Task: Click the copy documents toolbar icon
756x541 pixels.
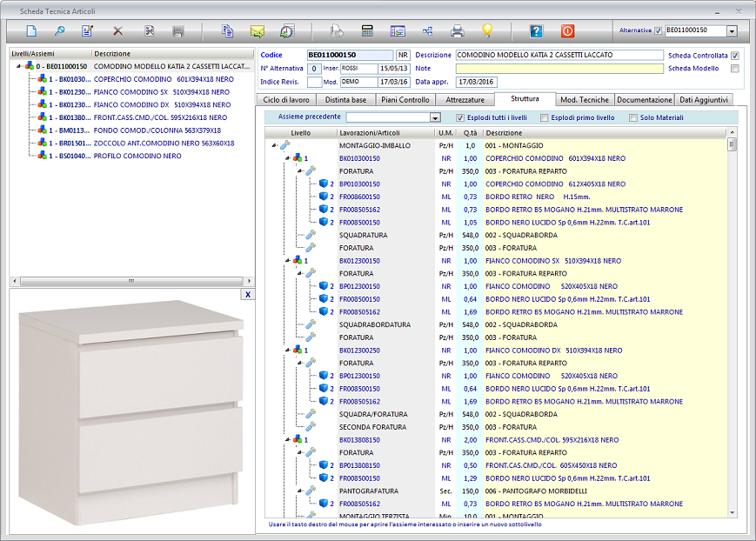Action: pyautogui.click(x=227, y=31)
